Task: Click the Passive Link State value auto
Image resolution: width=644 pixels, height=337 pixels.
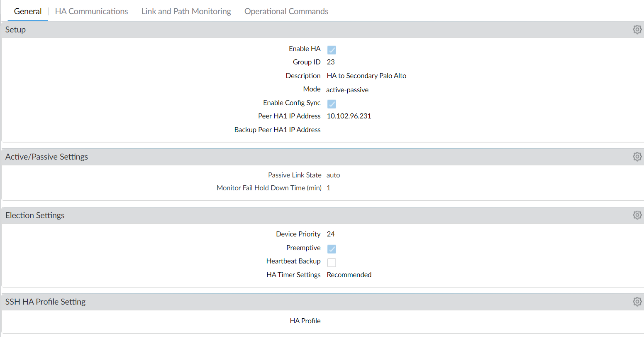Action: (x=333, y=175)
